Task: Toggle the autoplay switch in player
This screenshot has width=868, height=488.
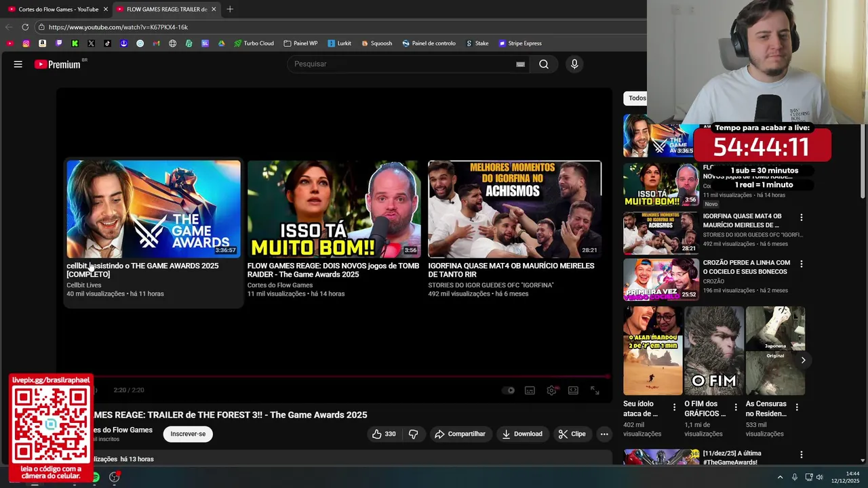Action: pos(508,390)
